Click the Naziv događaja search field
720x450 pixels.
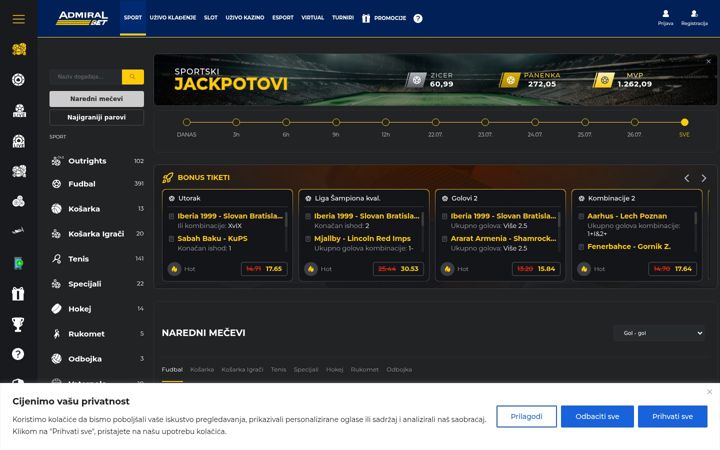coord(85,77)
